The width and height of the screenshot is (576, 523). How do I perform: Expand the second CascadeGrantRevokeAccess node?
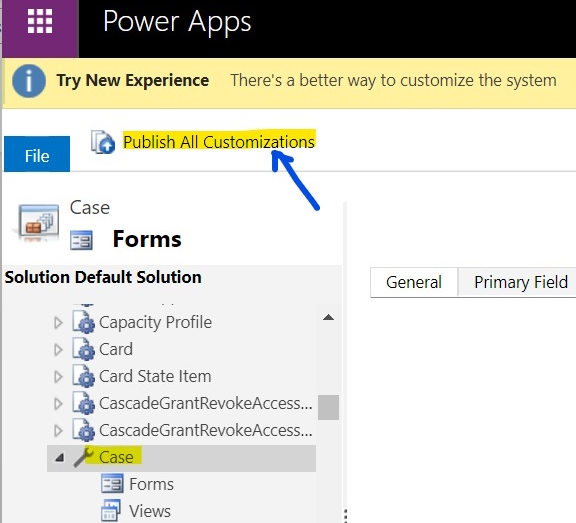point(58,431)
